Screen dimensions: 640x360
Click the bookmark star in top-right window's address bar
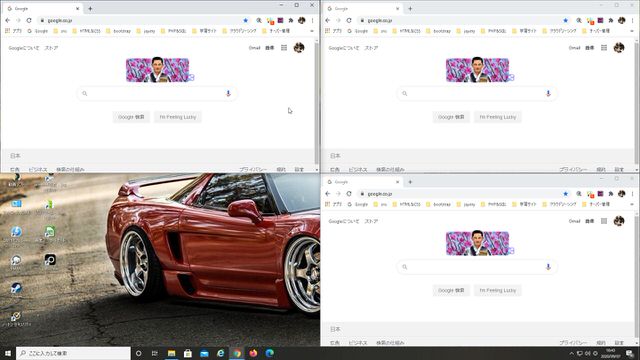point(565,20)
